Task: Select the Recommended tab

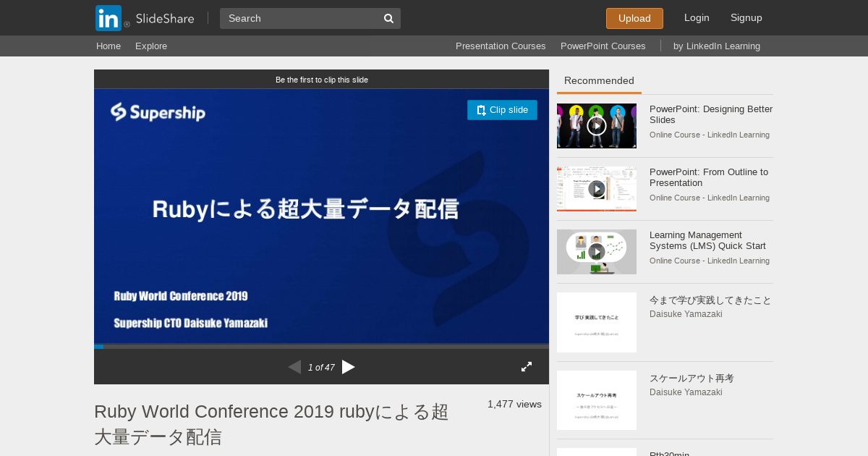Action: 599,81
